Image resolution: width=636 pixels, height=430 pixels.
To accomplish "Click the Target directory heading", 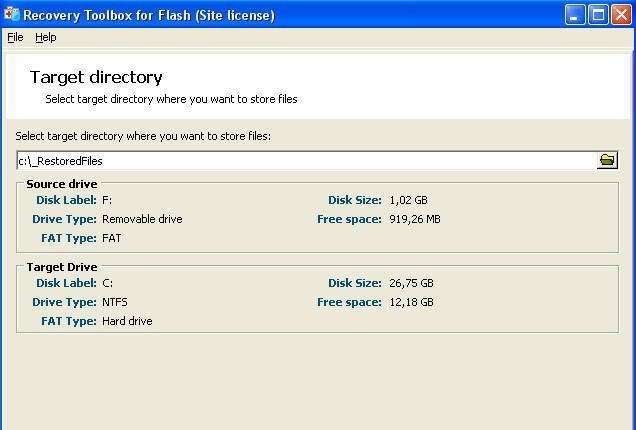I will [x=96, y=77].
